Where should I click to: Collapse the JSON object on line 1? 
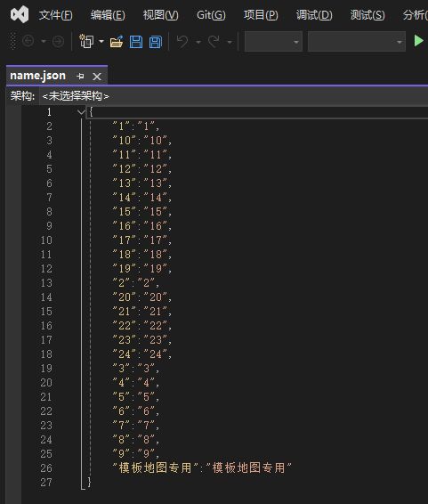pos(81,112)
